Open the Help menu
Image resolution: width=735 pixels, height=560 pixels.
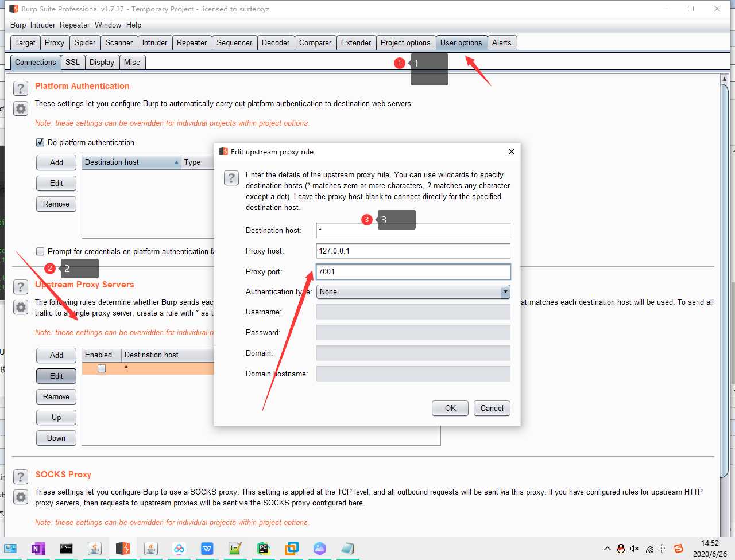point(134,25)
